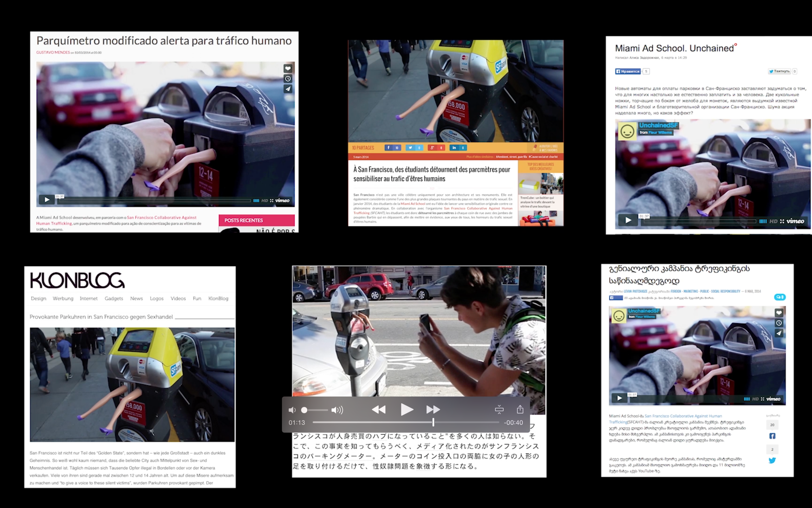Click the Твитнуть tweet button
The image size is (812, 508).
(x=779, y=71)
